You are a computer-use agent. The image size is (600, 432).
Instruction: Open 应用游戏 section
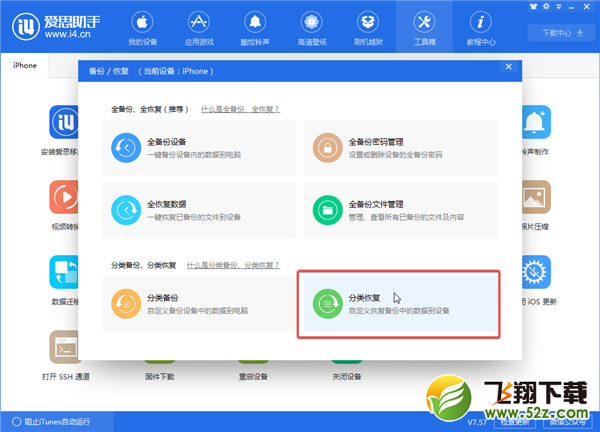point(199,29)
